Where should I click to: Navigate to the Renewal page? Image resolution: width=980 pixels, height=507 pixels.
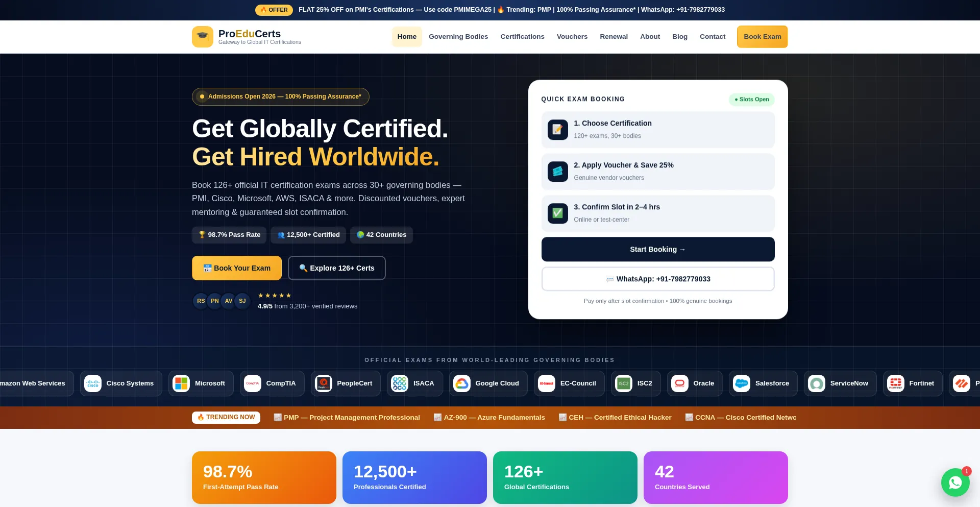[x=614, y=37]
